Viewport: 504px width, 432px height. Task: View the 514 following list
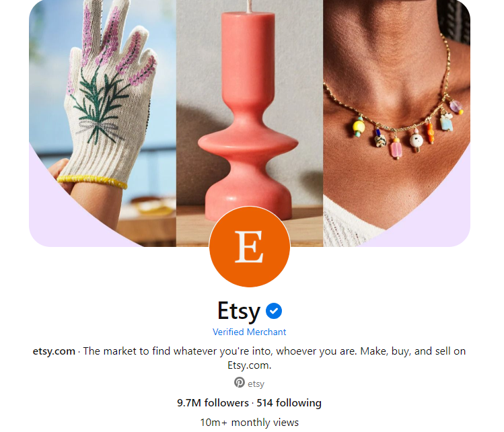coord(289,403)
